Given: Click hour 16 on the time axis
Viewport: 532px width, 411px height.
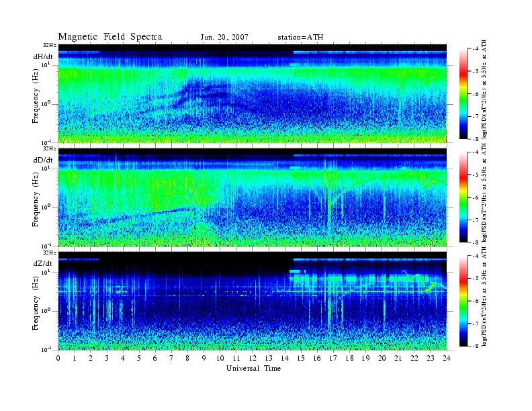Looking at the screenshot, I should coord(317,358).
